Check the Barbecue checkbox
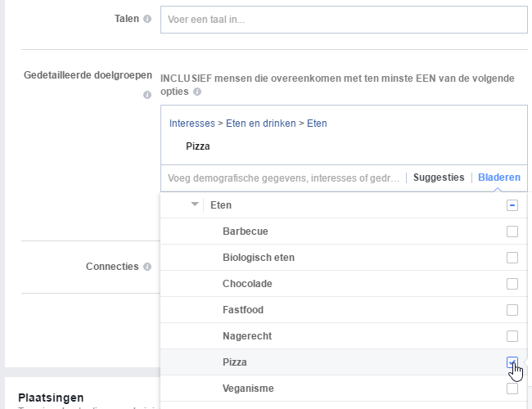532x409 pixels. coord(512,231)
